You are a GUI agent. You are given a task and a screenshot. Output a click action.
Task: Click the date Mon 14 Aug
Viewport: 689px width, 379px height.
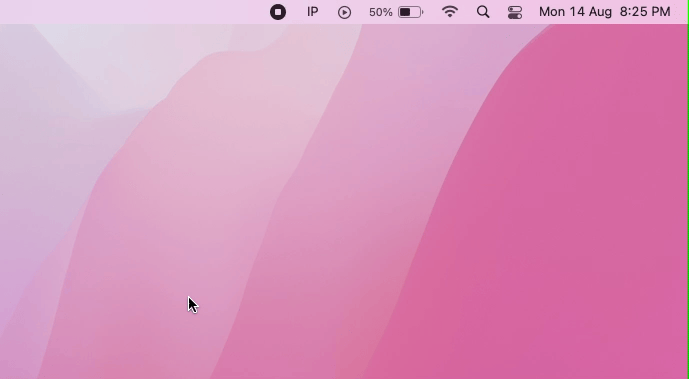coord(575,12)
